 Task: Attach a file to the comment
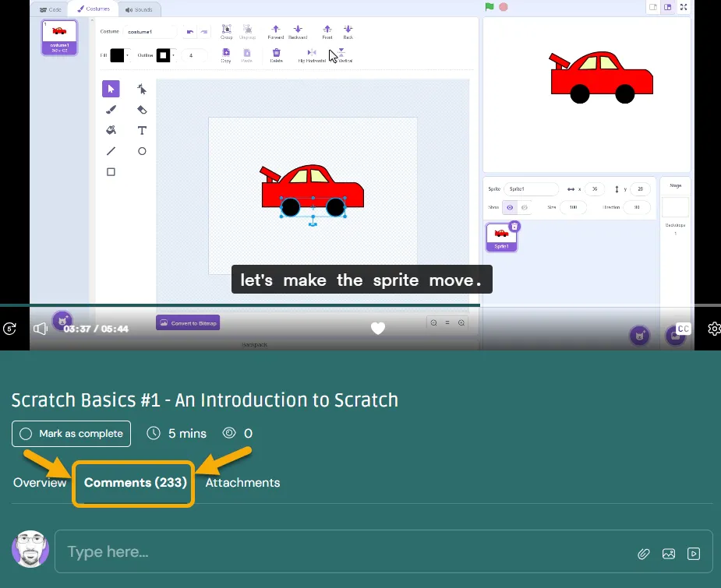tap(644, 554)
